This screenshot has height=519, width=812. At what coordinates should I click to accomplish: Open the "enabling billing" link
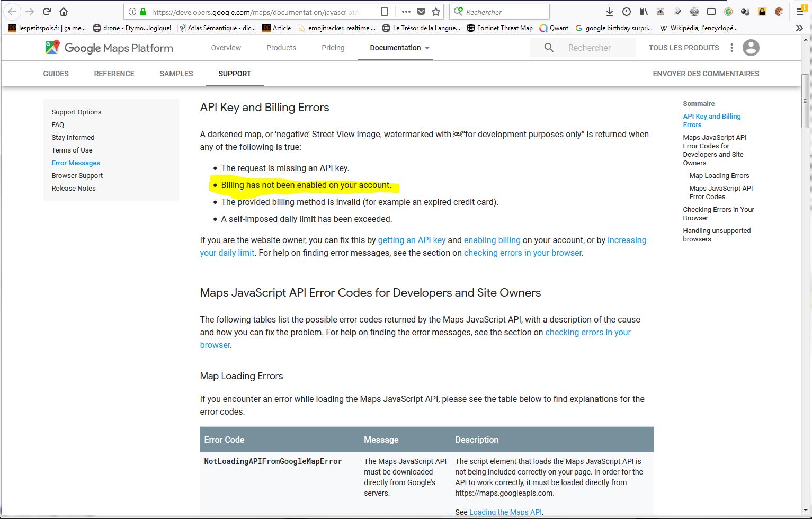point(492,240)
